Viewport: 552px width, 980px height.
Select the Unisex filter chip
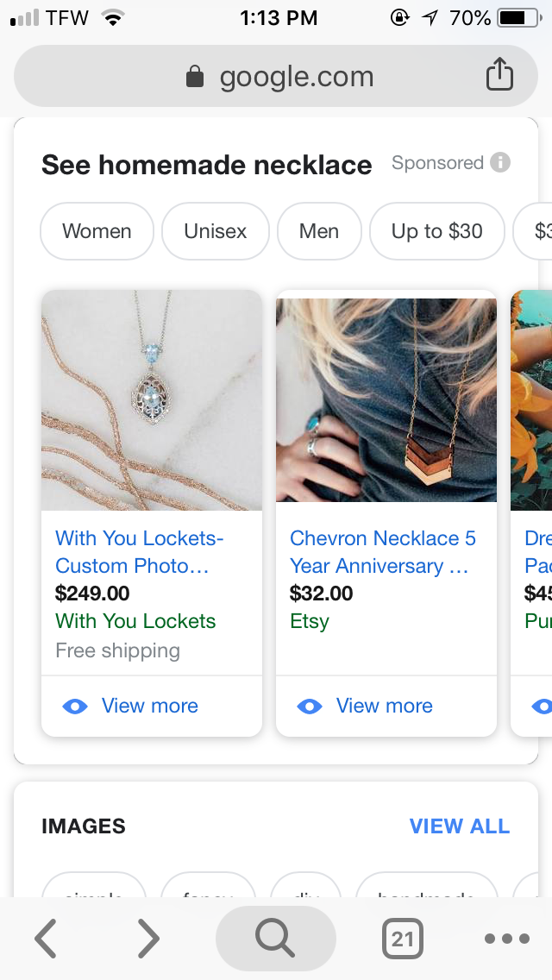(x=216, y=231)
